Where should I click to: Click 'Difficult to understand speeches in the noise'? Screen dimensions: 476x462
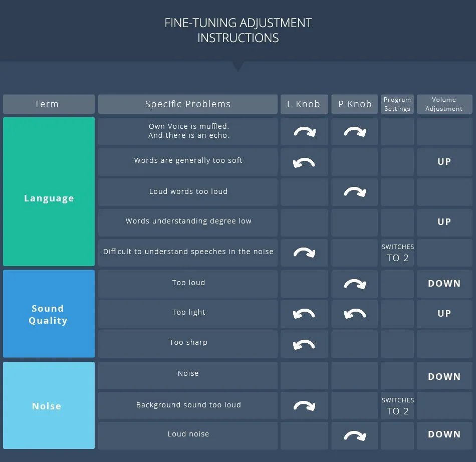(x=187, y=253)
